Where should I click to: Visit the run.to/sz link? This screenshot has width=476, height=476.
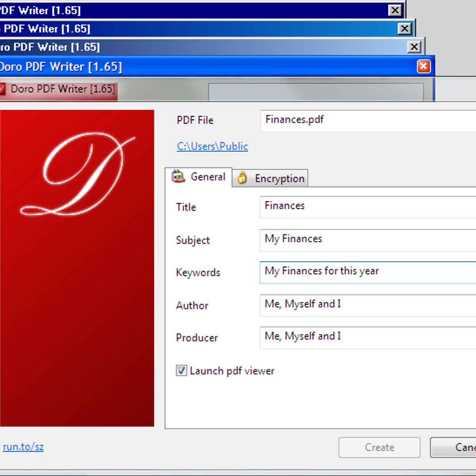23,447
